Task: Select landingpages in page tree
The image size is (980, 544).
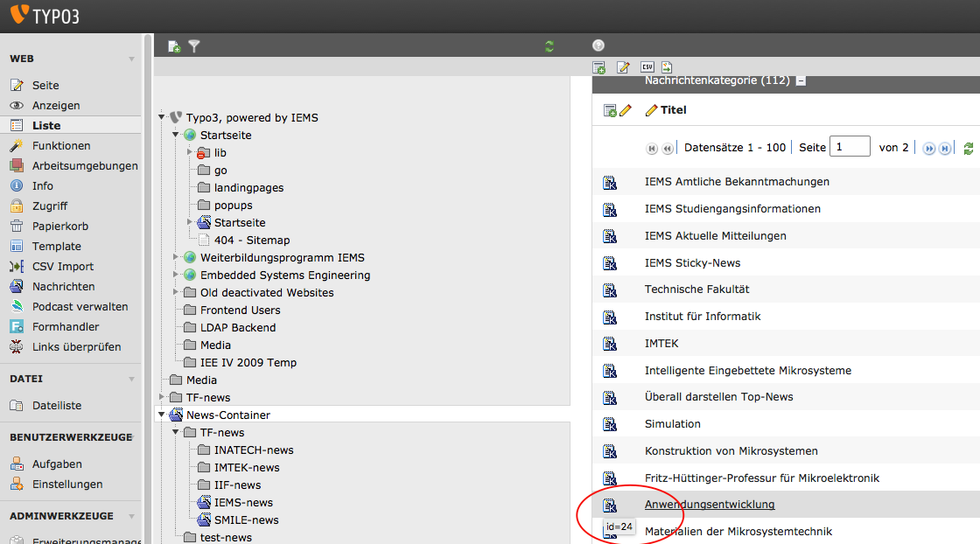Action: [x=248, y=188]
